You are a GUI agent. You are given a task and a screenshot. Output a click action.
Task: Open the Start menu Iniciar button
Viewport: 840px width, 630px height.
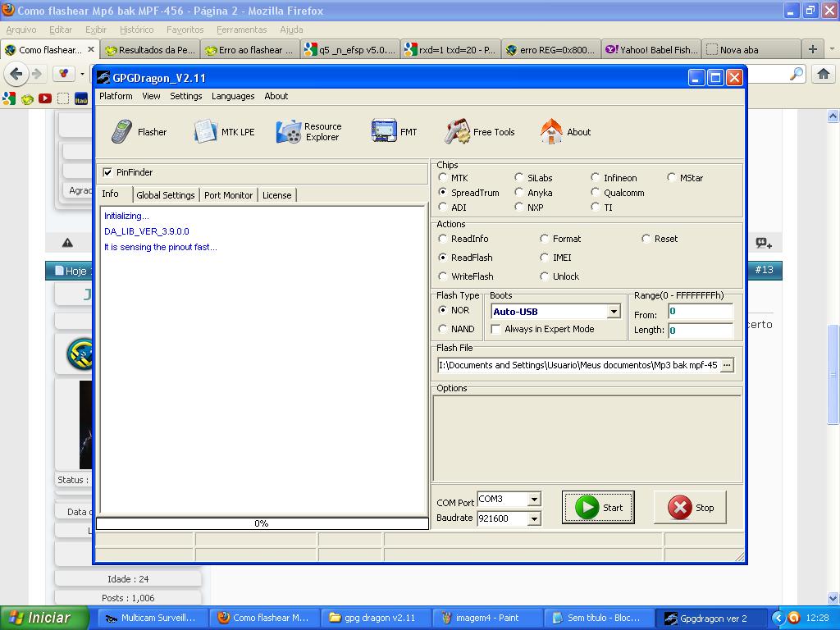[x=44, y=618]
